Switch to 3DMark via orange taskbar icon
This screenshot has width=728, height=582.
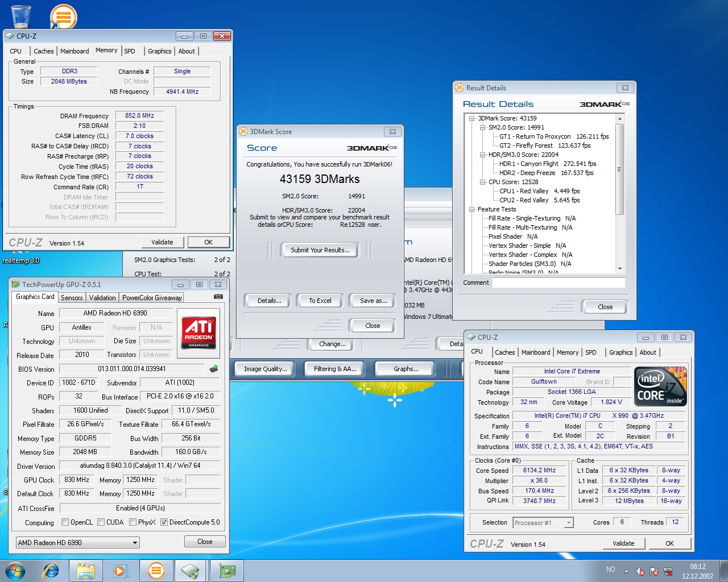(x=156, y=571)
